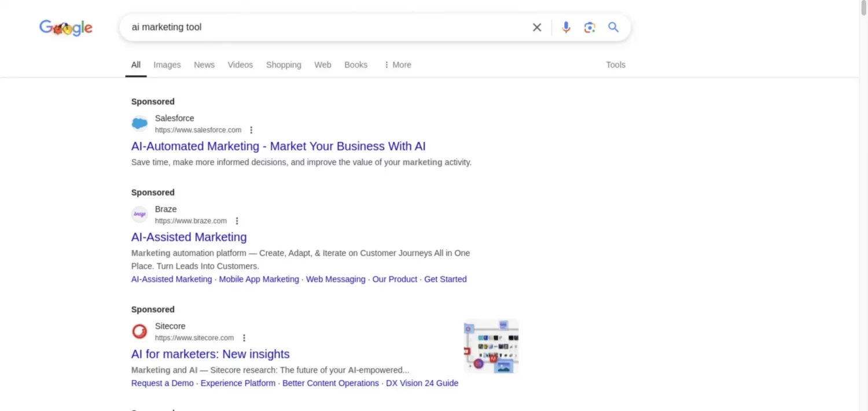Click the Sitecore red circle favicon
The height and width of the screenshot is (411, 868).
click(139, 332)
